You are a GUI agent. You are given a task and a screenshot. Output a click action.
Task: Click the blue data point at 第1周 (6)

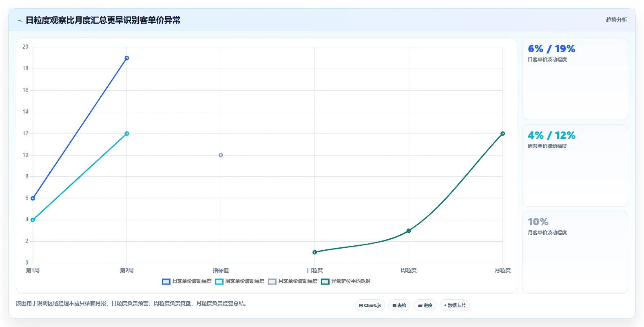[33, 198]
